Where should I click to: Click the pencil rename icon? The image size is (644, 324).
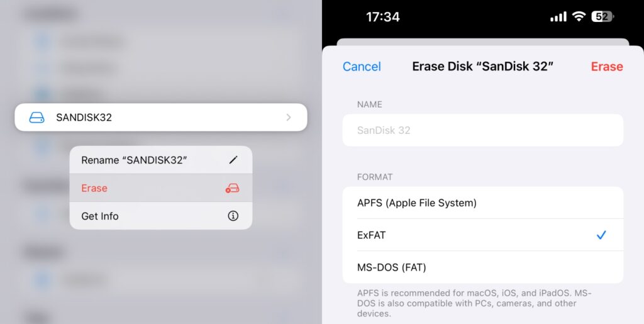pyautogui.click(x=233, y=160)
